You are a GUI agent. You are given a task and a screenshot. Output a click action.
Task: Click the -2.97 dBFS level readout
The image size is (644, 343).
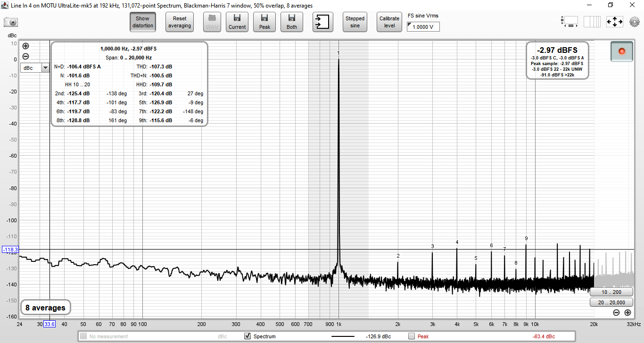tap(557, 50)
